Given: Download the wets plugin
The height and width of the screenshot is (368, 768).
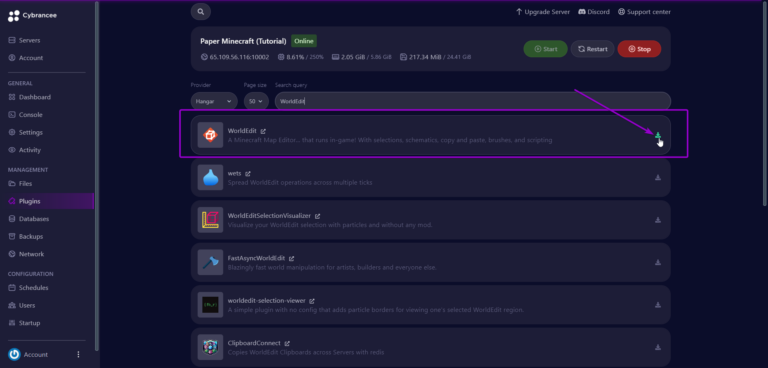Looking at the screenshot, I should 658,177.
